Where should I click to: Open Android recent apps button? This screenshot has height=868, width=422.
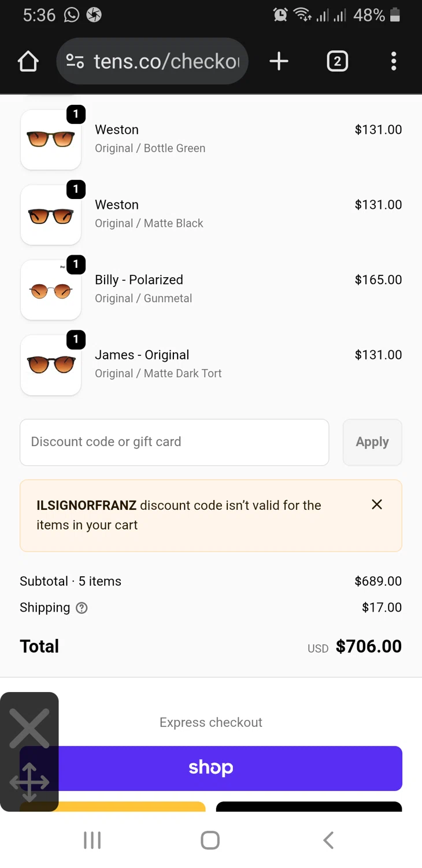(x=92, y=840)
